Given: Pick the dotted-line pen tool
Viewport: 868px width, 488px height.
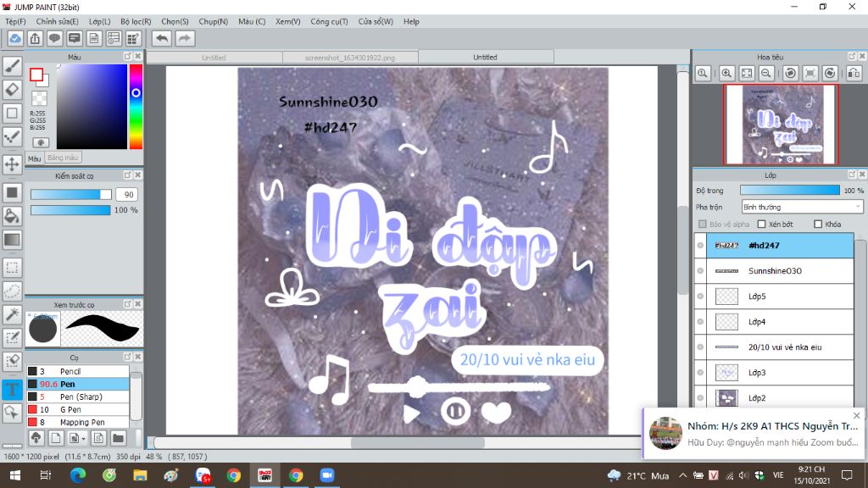Looking at the screenshot, I should tap(12, 137).
